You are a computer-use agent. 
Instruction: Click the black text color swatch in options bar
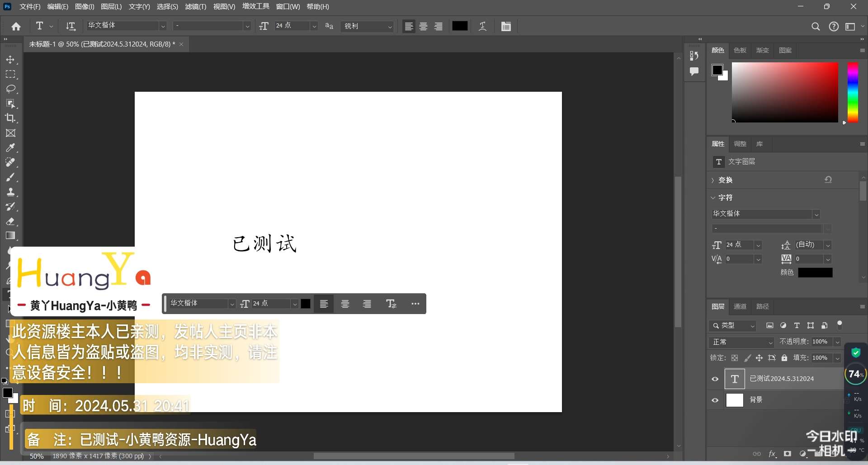point(460,26)
